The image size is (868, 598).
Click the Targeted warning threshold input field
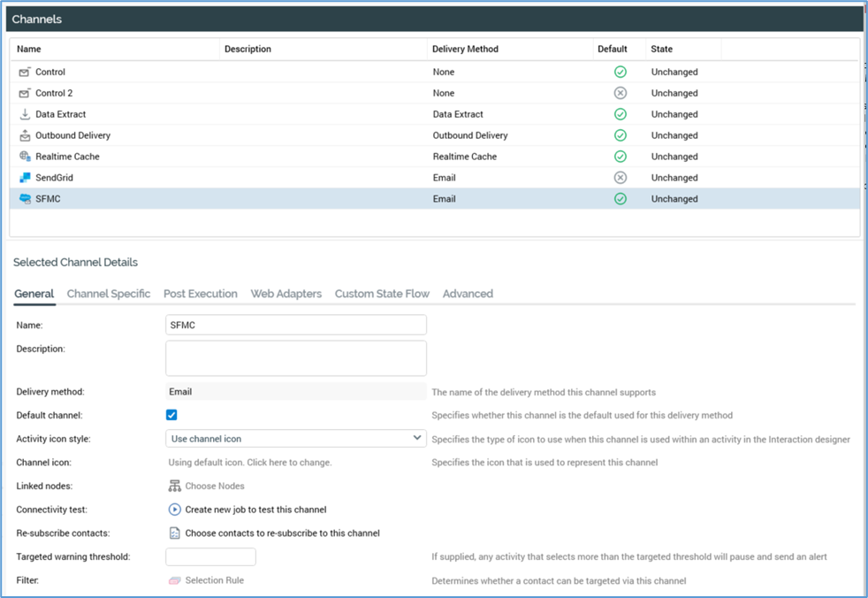(210, 556)
